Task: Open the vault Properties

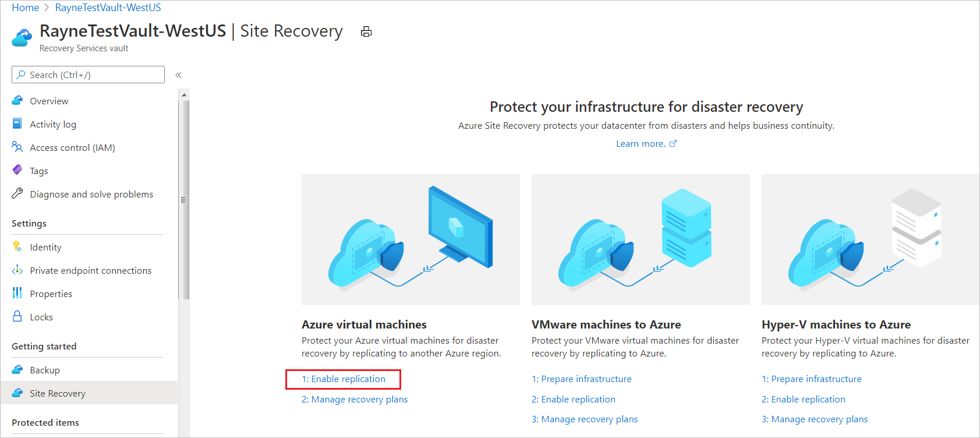Action: point(51,293)
